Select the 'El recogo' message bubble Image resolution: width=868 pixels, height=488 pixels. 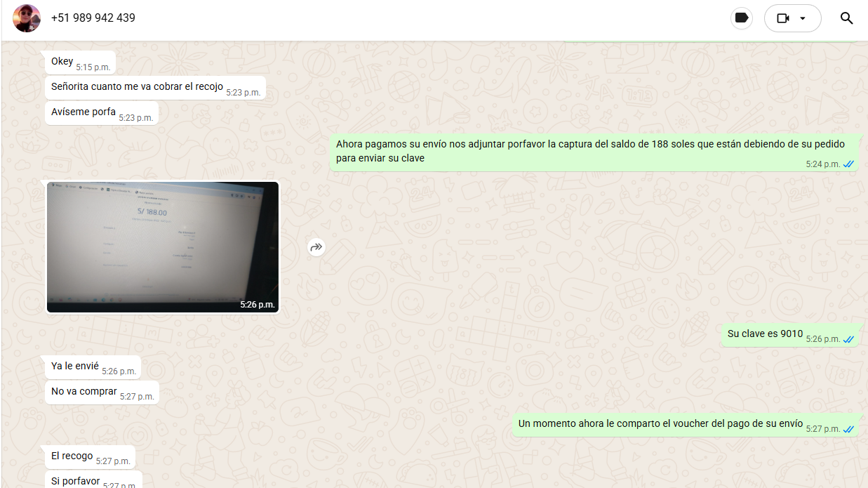click(72, 456)
